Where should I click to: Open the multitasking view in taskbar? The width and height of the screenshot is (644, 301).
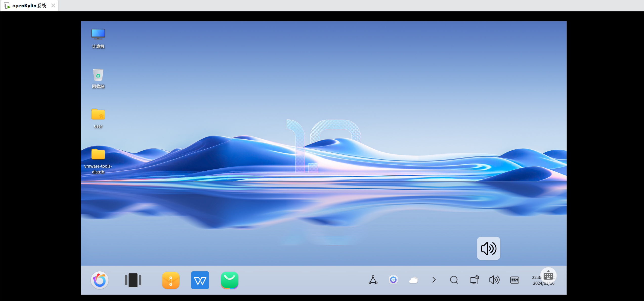coord(133,280)
